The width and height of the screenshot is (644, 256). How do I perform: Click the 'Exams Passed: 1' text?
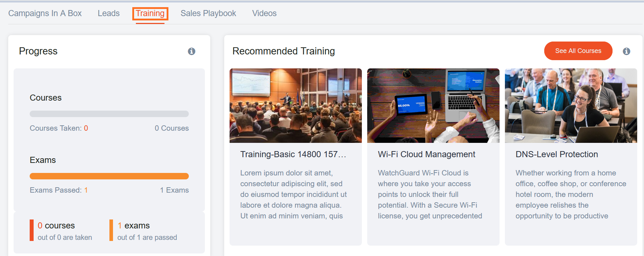coord(59,190)
